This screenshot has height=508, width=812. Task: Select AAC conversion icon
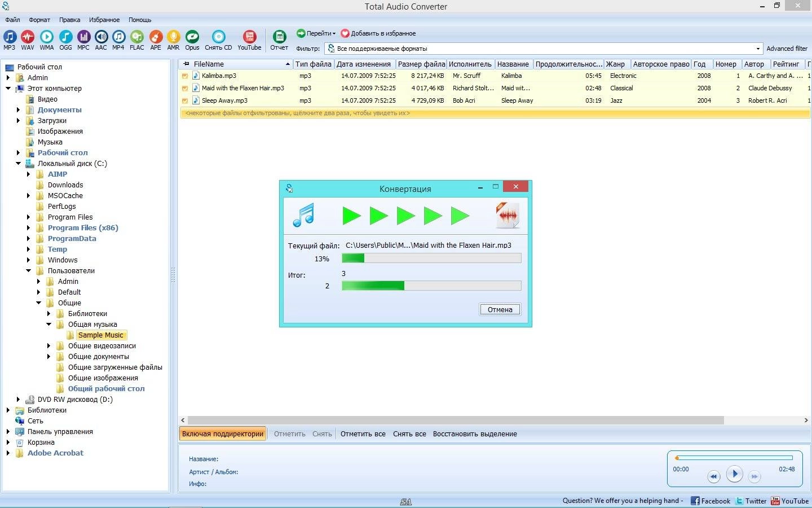point(101,40)
